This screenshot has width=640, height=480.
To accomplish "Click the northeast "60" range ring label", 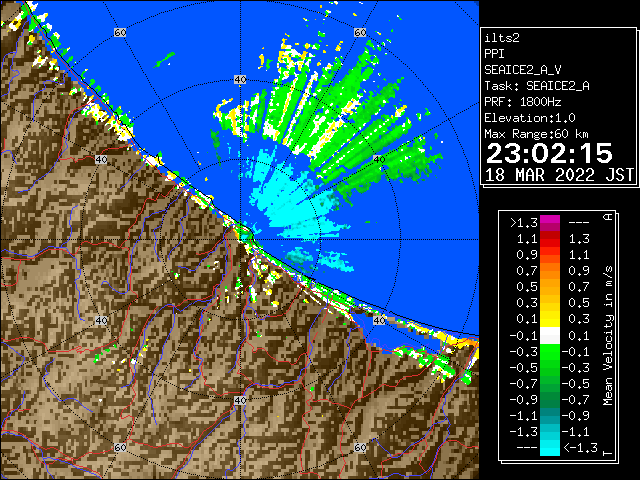I will point(360,32).
